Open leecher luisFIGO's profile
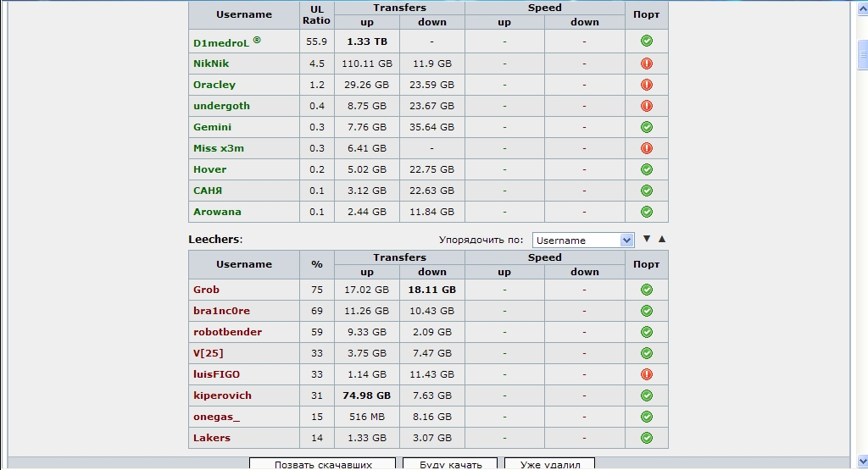 pyautogui.click(x=216, y=374)
